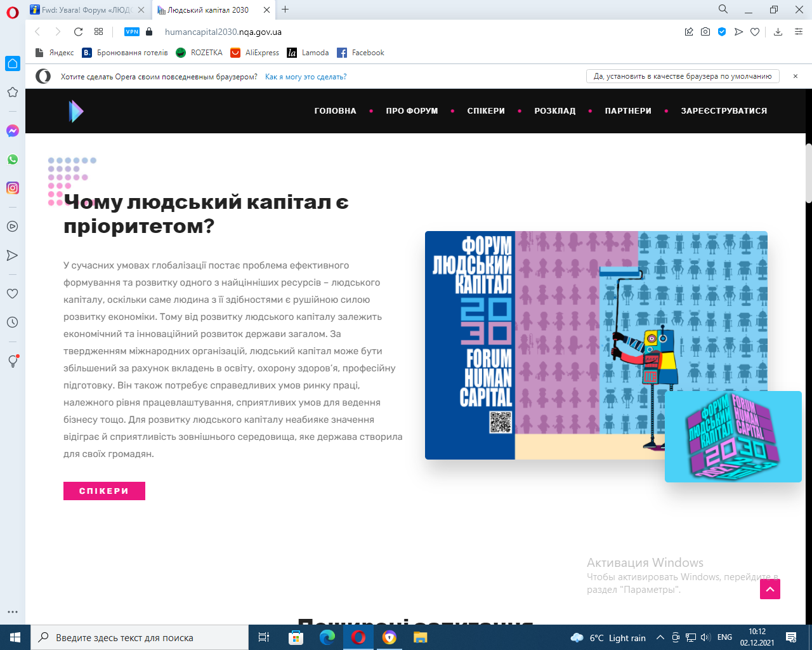Go back to the previous page

37,32
